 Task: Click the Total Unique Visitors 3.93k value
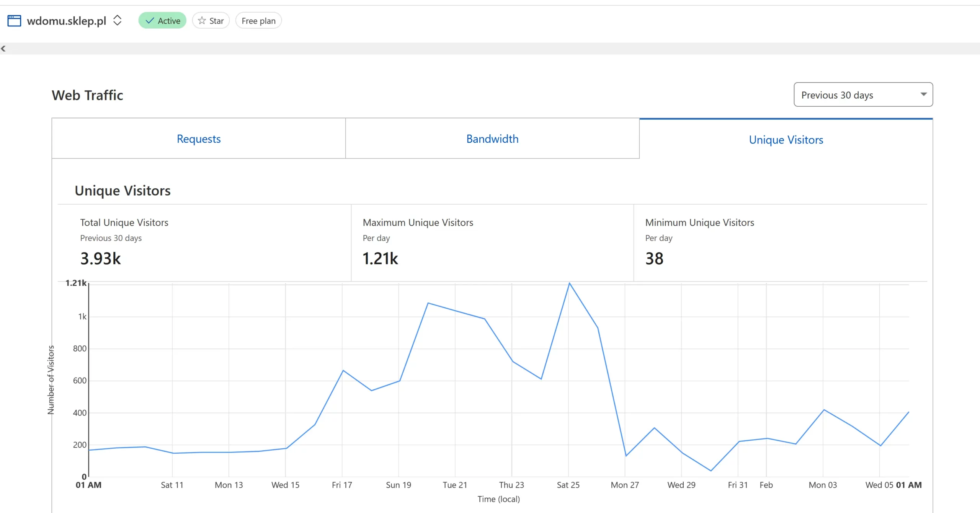pyautogui.click(x=101, y=259)
